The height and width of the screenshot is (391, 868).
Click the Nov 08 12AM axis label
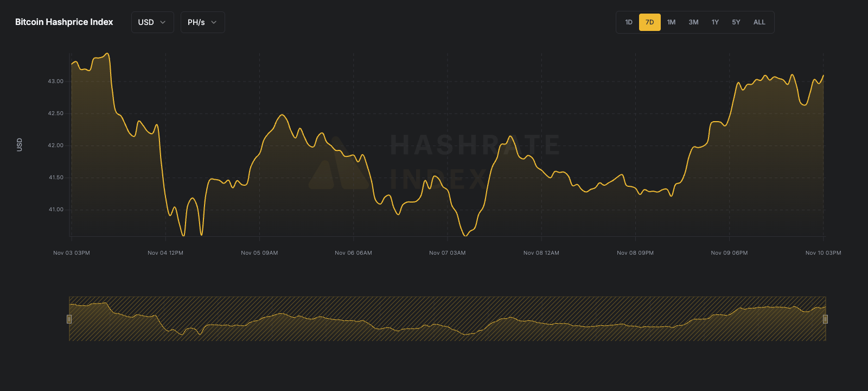[x=541, y=253]
